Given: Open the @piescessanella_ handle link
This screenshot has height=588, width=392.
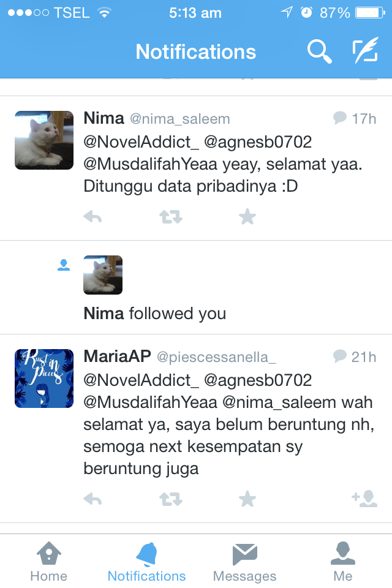Looking at the screenshot, I should 216,357.
